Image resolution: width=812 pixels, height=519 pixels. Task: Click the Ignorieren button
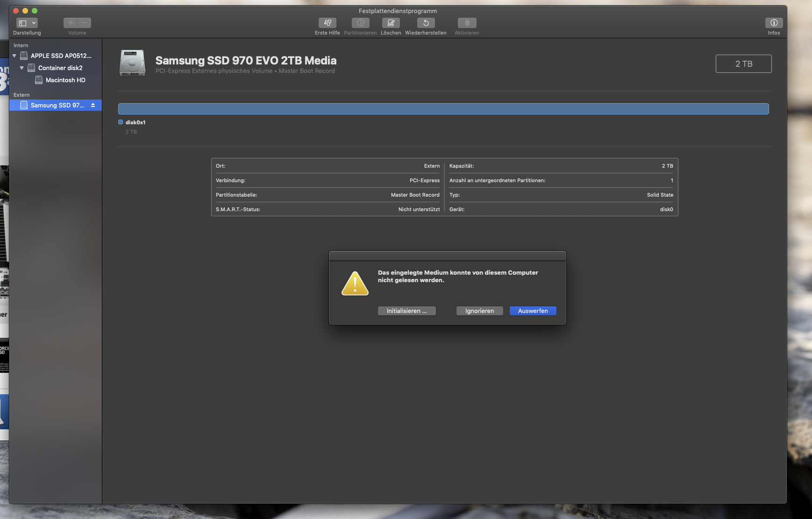tap(479, 311)
